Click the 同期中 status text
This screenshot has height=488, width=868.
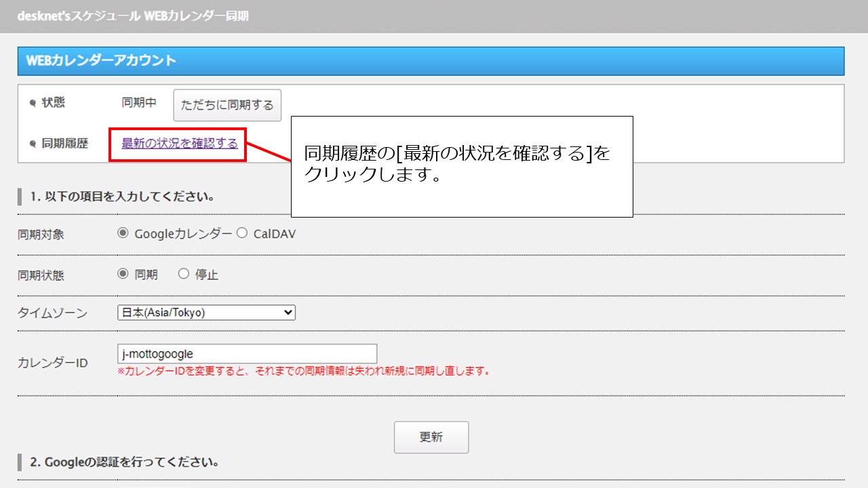[139, 103]
